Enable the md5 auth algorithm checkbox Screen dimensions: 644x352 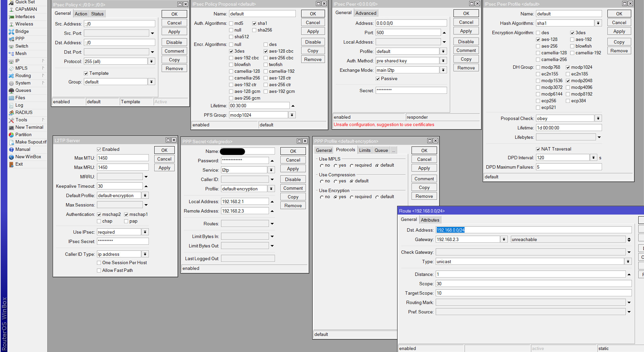(x=231, y=23)
